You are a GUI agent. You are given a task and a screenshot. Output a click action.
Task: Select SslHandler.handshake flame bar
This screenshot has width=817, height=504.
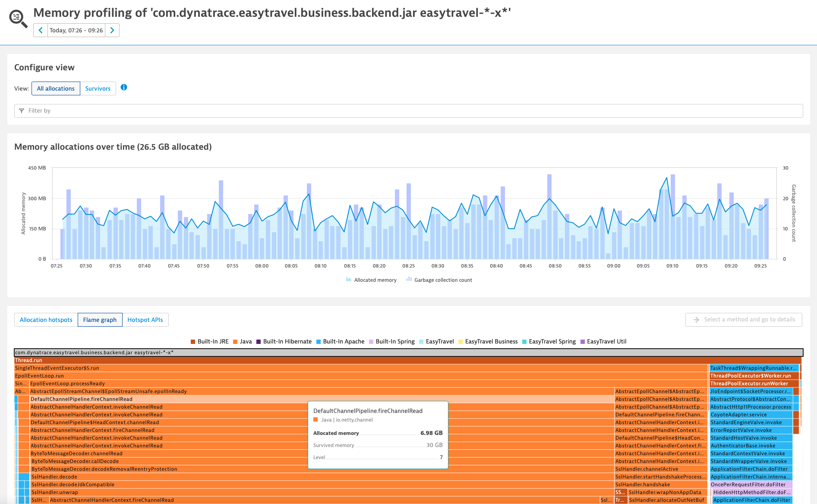pos(661,485)
